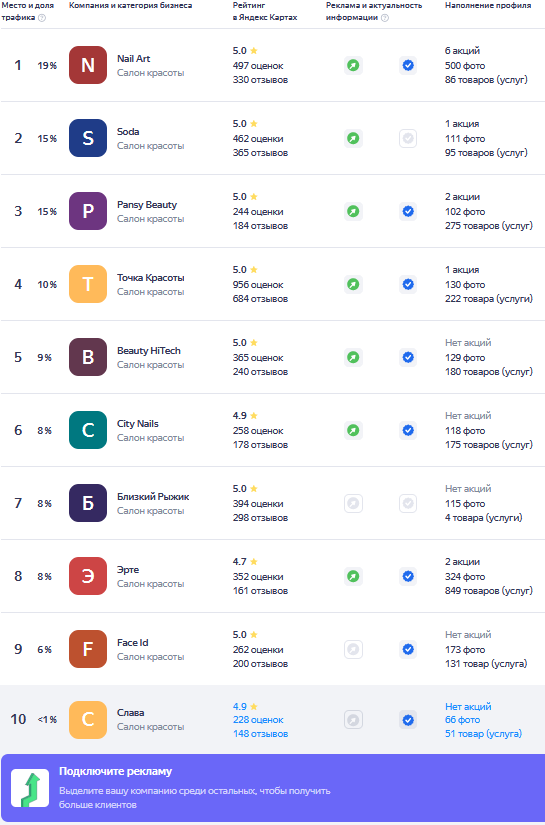
Task: Click the inactive ad icon for Face Id
Action: [354, 649]
